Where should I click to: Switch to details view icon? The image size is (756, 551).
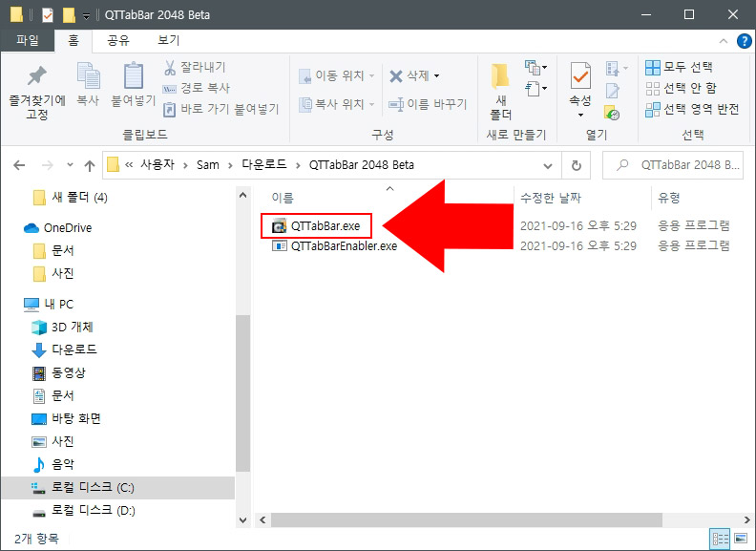[x=721, y=539]
